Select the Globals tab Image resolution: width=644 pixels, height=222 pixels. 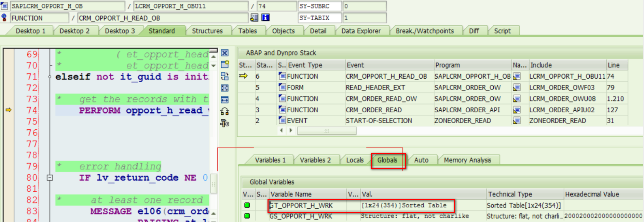click(x=387, y=160)
